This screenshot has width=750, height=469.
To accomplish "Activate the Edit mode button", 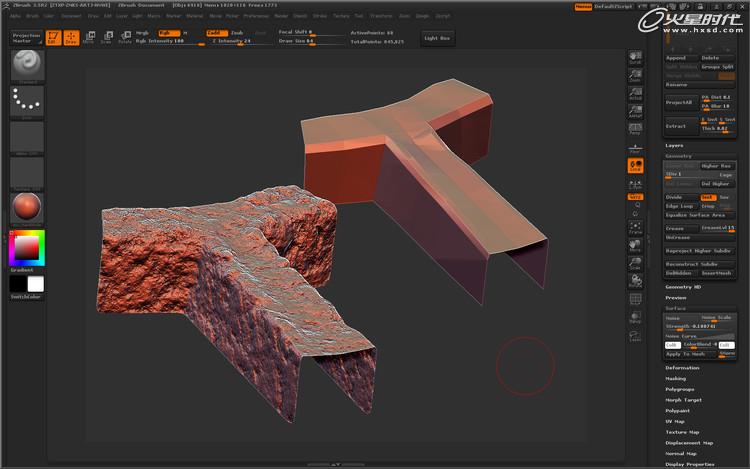I will [53, 38].
